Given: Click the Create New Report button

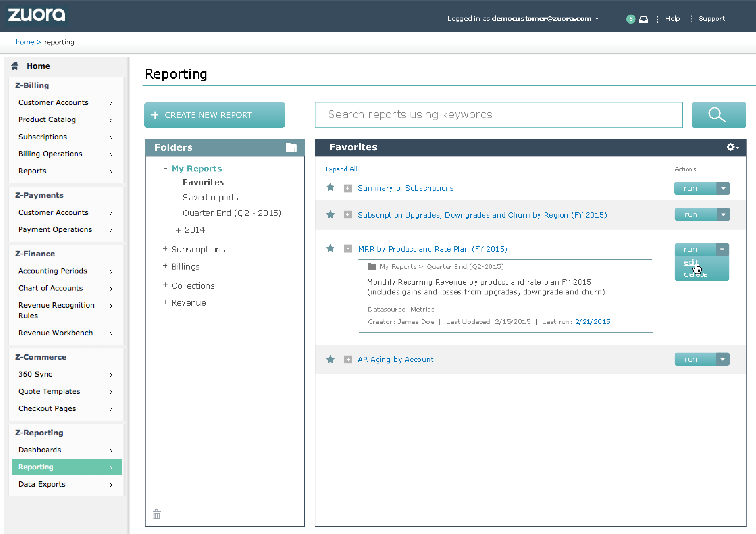Looking at the screenshot, I should point(214,115).
